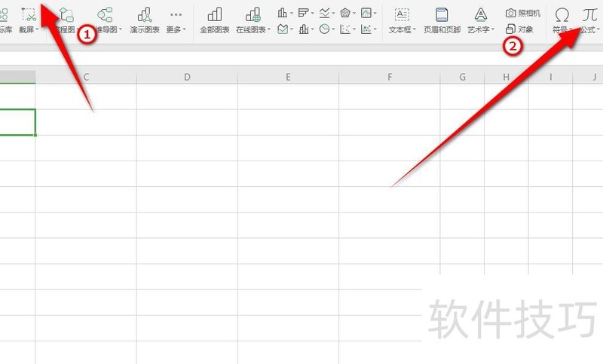This screenshot has height=364, width=603.
Task: Insert a column chart
Action: (282, 13)
